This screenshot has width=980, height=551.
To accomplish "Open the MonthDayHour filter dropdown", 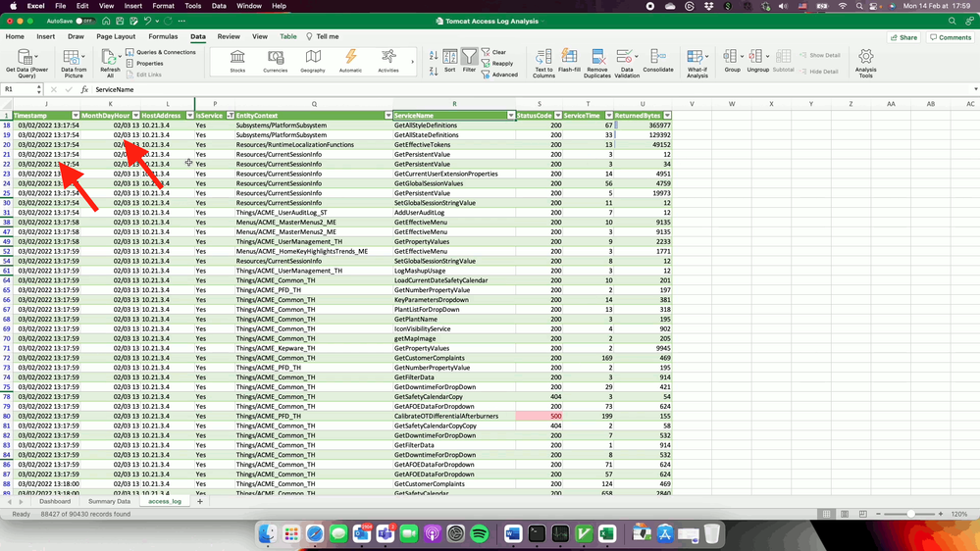I will coord(135,116).
